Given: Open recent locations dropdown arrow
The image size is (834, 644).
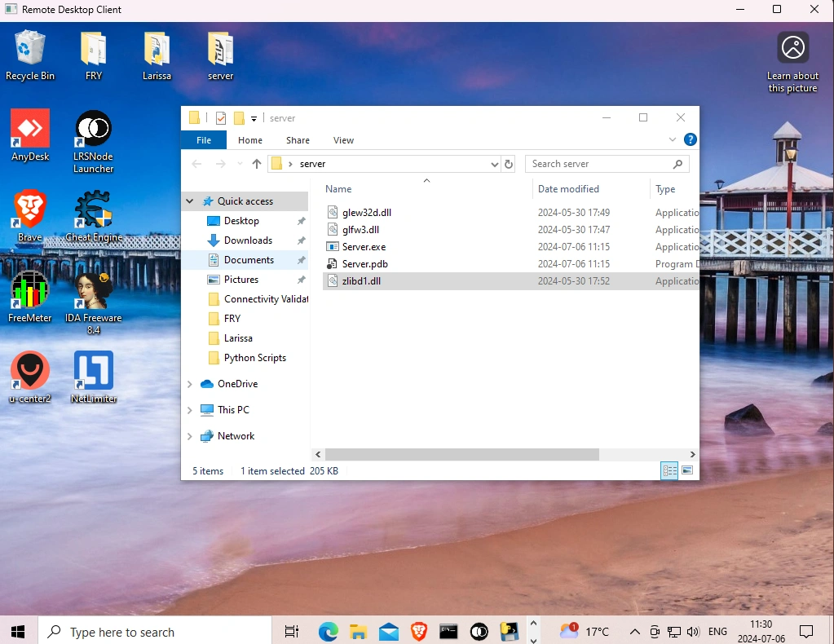Looking at the screenshot, I should [x=240, y=164].
